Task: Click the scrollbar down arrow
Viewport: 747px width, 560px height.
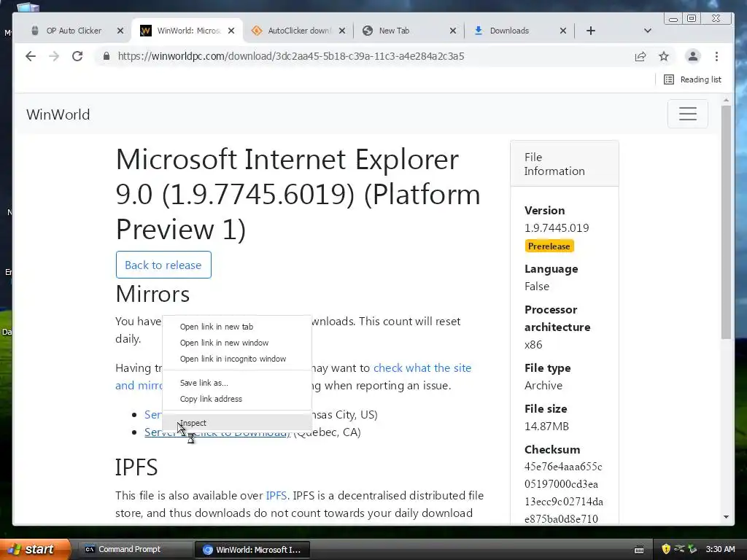Action: coord(726,517)
